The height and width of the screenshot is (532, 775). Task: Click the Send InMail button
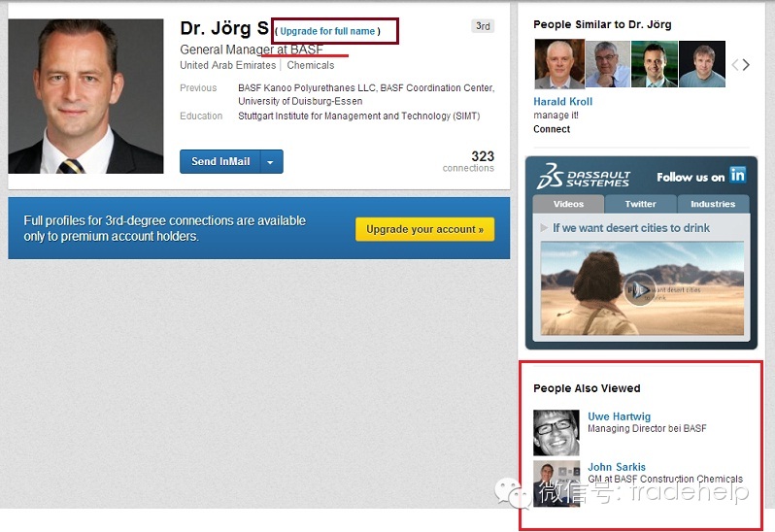tap(219, 161)
